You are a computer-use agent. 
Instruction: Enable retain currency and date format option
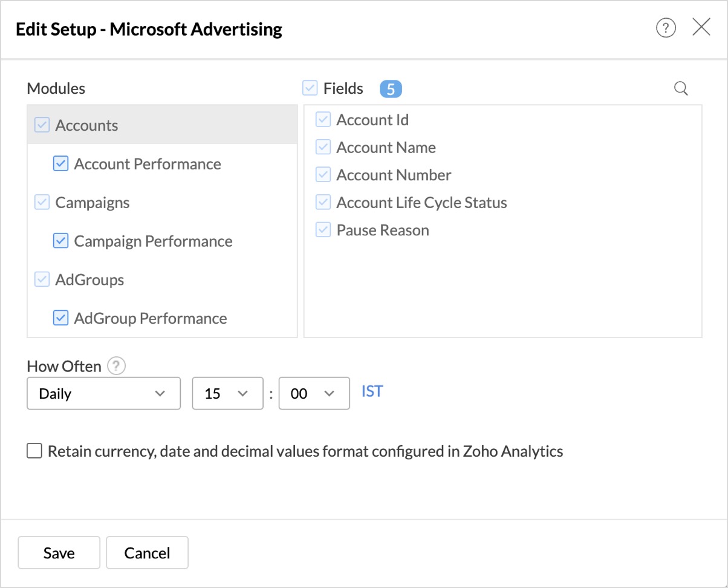pyautogui.click(x=34, y=451)
